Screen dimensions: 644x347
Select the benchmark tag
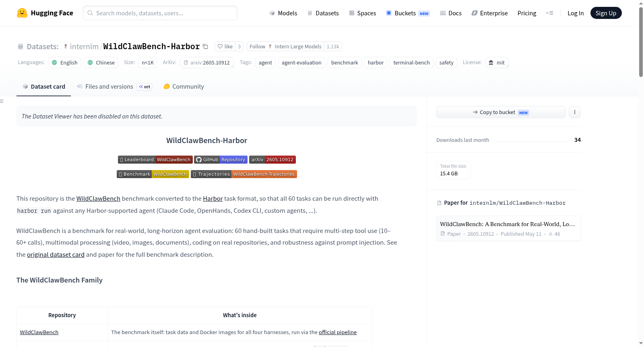345,62
